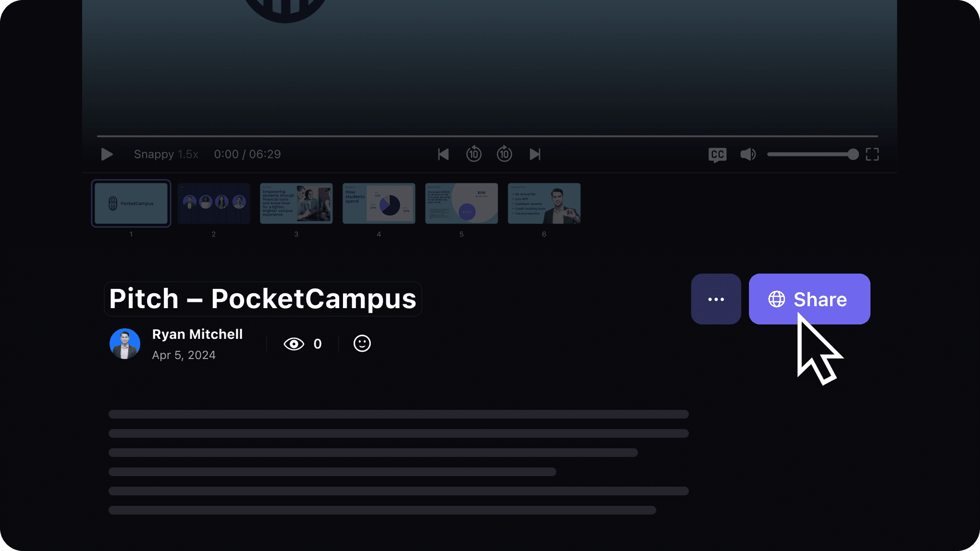The image size is (980, 551).
Task: Edit the Pitch – PocketCampus title
Action: (262, 299)
